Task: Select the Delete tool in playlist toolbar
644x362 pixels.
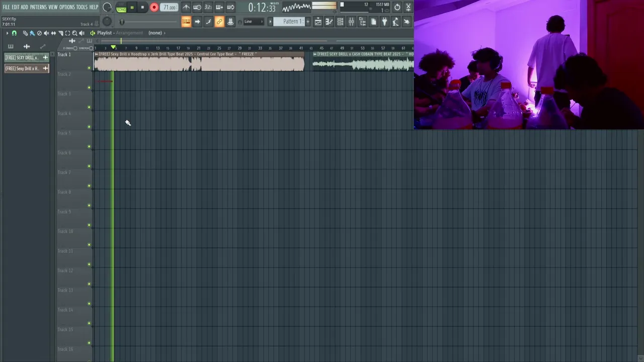Action: 39,33
